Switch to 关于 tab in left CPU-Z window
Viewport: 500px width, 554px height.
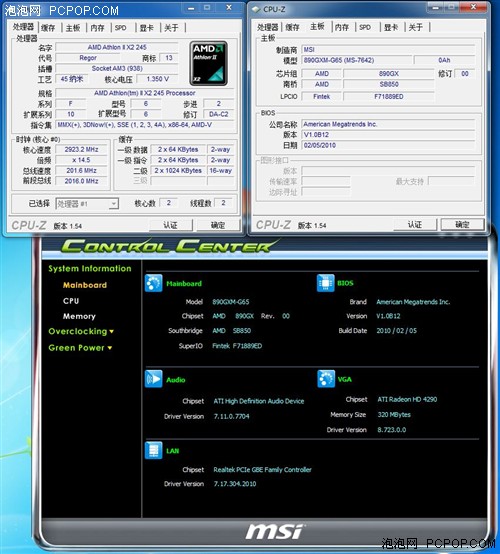tap(171, 28)
